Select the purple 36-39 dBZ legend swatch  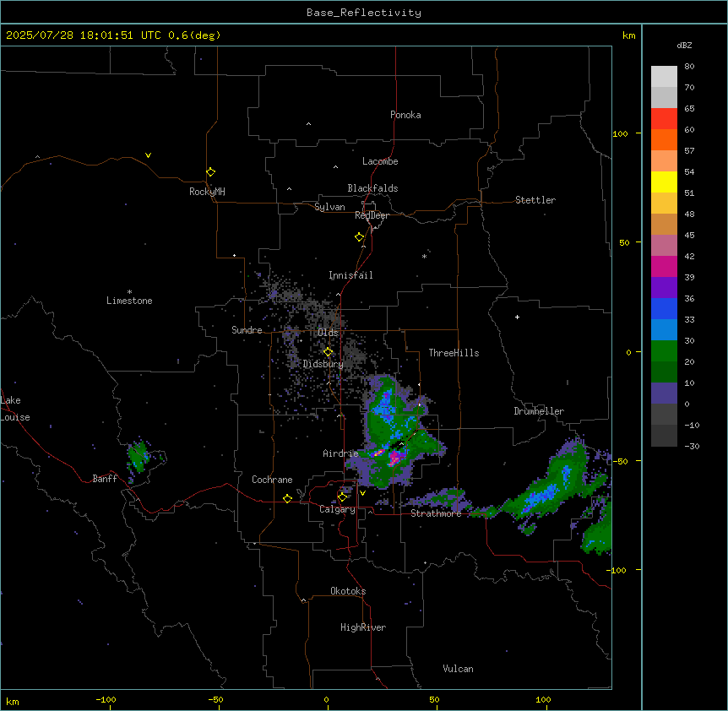664,288
